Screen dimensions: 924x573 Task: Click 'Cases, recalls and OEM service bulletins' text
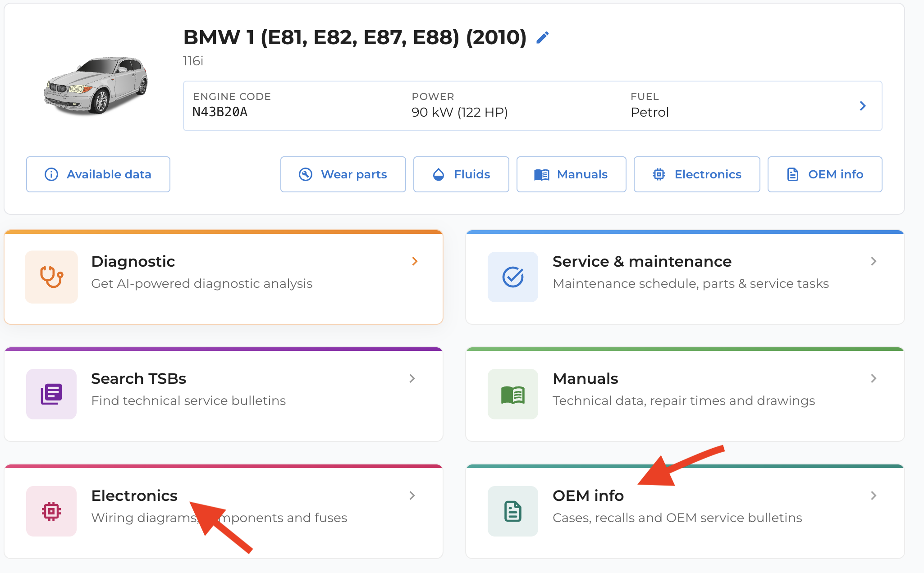click(x=677, y=518)
